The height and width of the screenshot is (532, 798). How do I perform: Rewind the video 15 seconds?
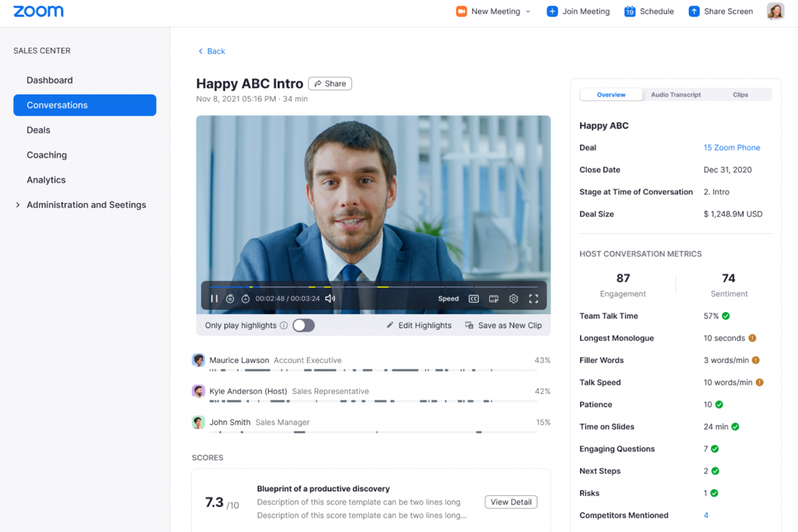[x=230, y=299]
